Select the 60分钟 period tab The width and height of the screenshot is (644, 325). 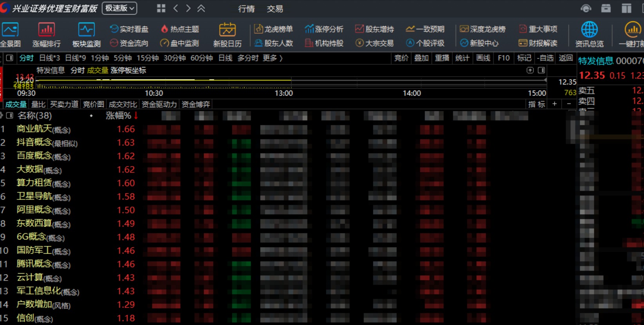coord(202,58)
